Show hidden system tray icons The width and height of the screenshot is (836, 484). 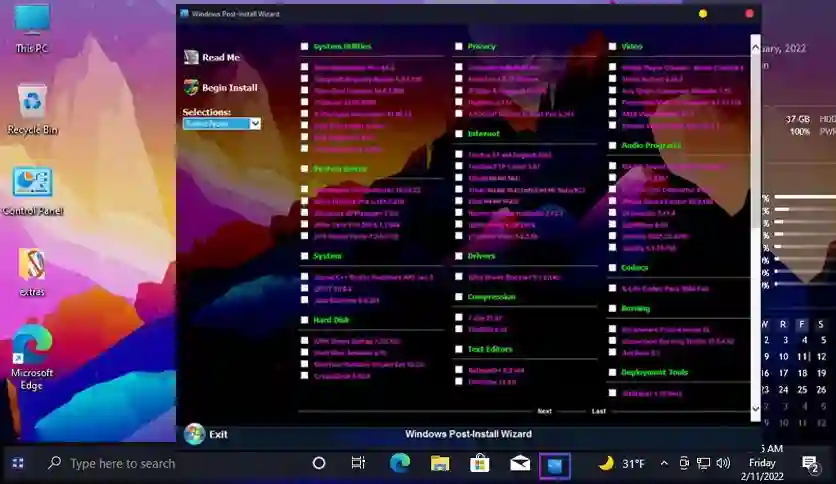pos(664,463)
